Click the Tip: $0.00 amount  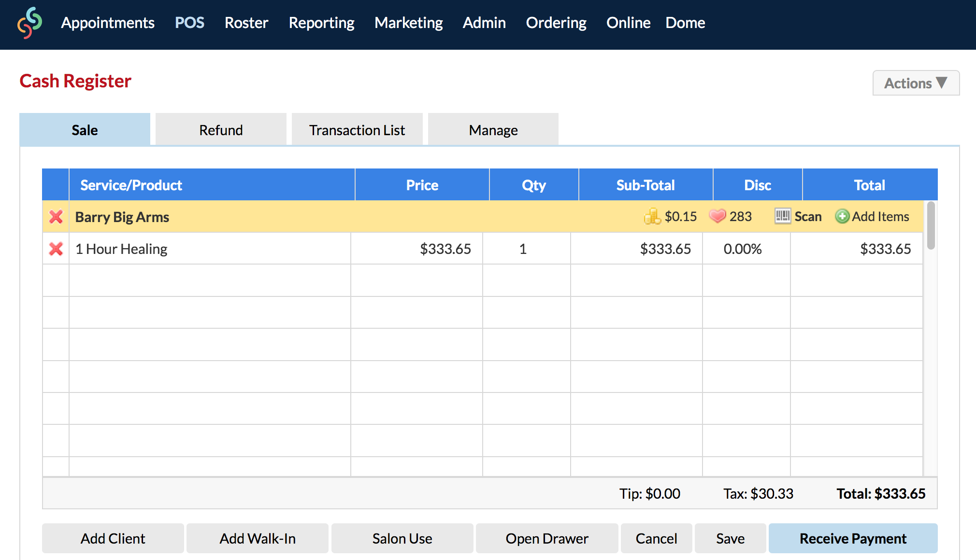pos(650,493)
